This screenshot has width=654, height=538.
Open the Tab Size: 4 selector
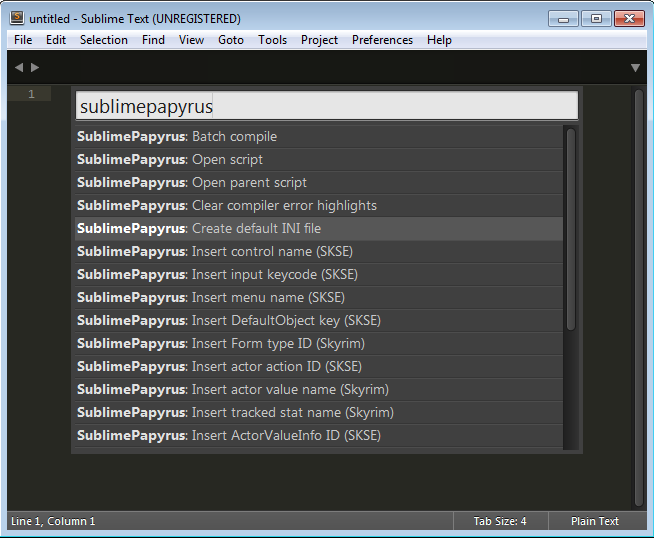pos(500,521)
